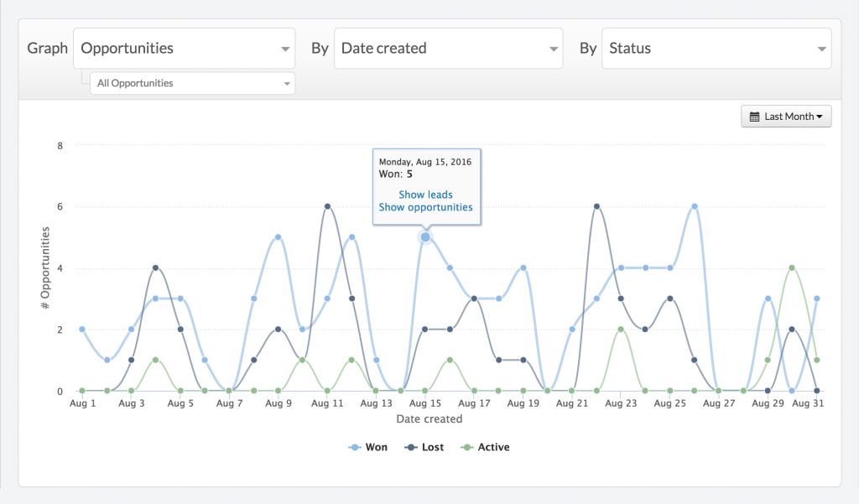Click the calendar icon in Last Month button
The height and width of the screenshot is (504, 859).
pos(754,117)
